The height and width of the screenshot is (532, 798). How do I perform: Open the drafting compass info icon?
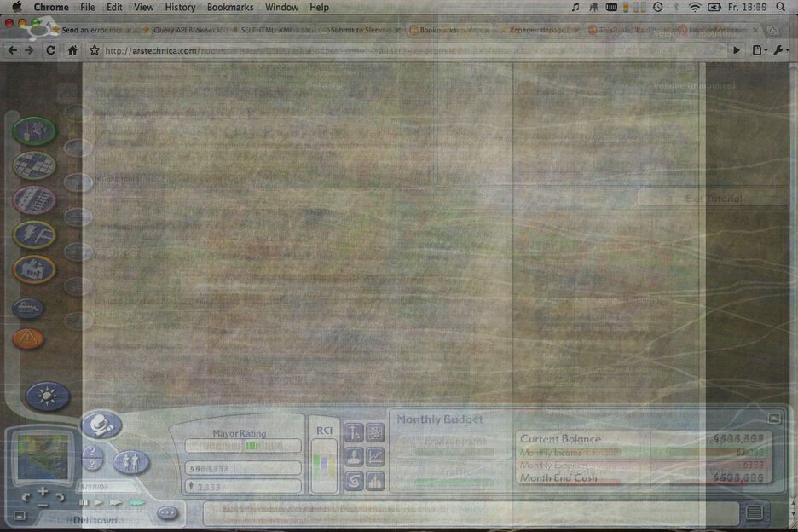[354, 433]
